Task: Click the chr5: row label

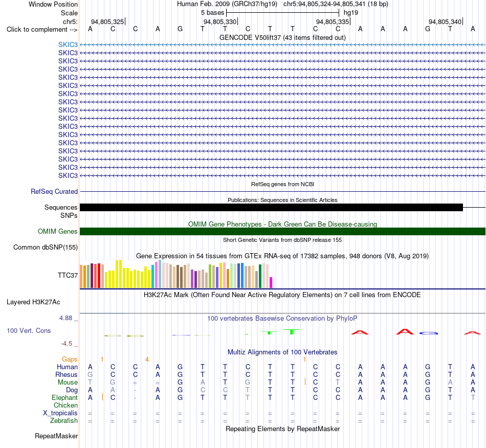Action: 70,21
